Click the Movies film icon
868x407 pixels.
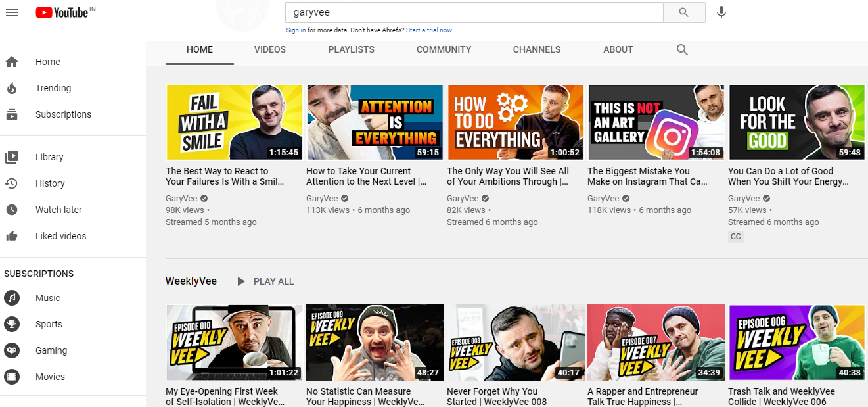pyautogui.click(x=12, y=377)
